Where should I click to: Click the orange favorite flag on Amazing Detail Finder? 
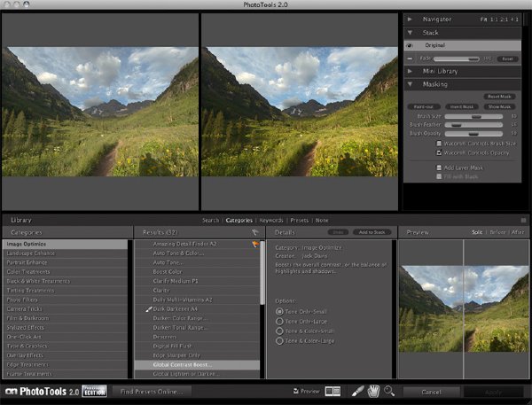tap(255, 244)
